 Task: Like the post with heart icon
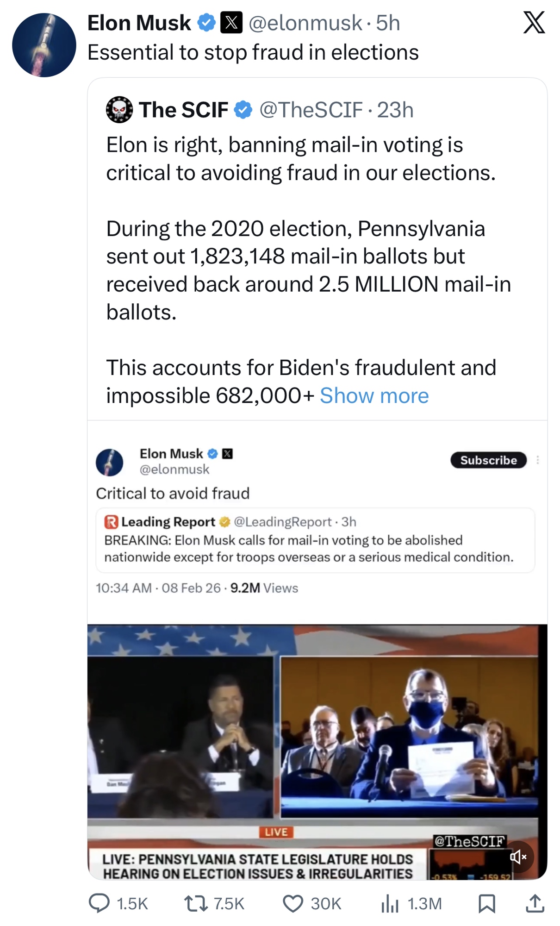coord(292,903)
